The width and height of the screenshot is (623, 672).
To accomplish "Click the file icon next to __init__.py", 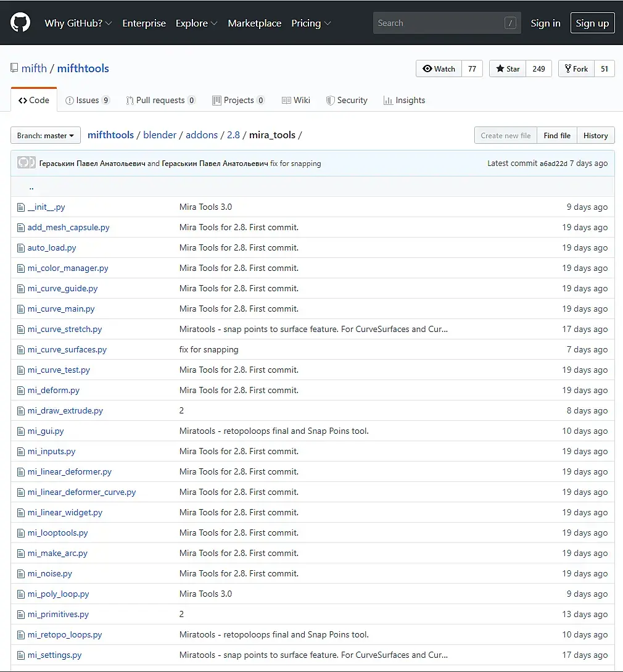I will [21, 207].
